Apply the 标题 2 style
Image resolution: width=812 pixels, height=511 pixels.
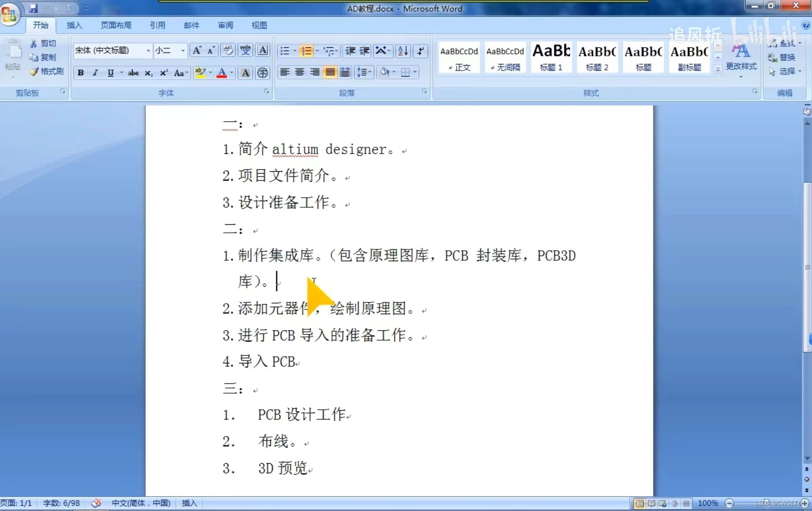point(597,57)
